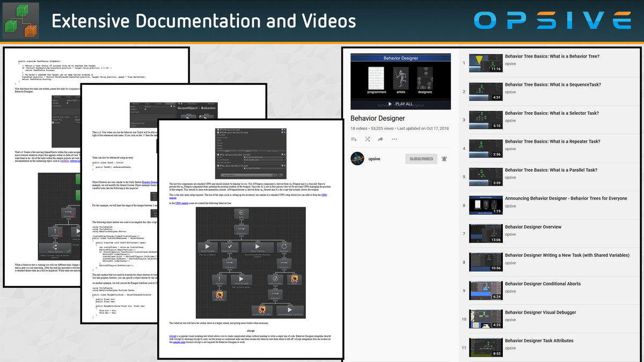Click the OPSIVE logo in the header
This screenshot has width=644, height=362.
pos(553,21)
